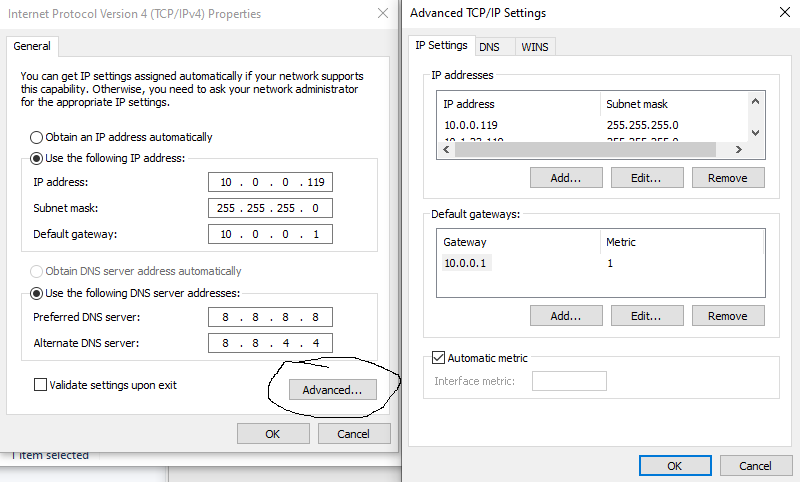
Task: Click right arrow of IP list horizontal scrollbar
Action: click(738, 149)
